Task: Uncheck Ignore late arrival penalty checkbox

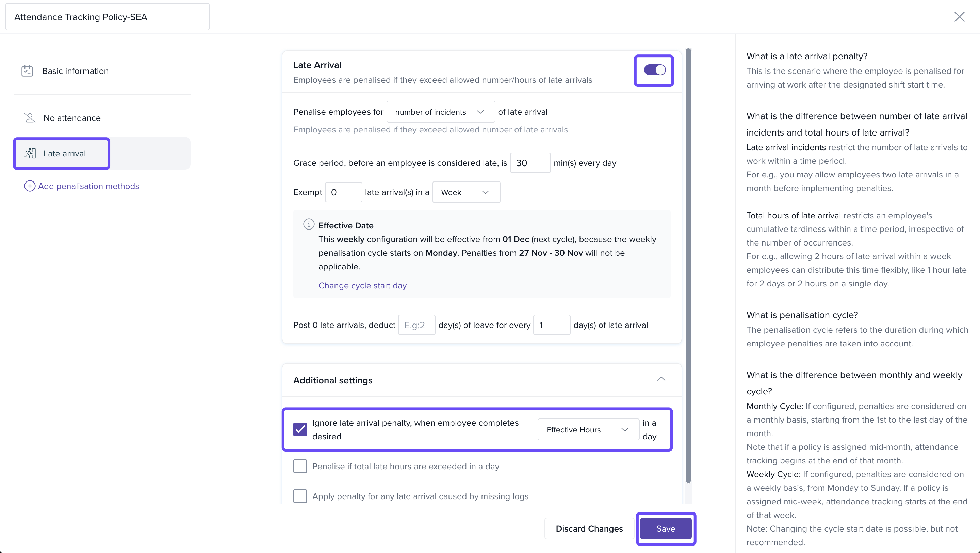Action: [300, 429]
